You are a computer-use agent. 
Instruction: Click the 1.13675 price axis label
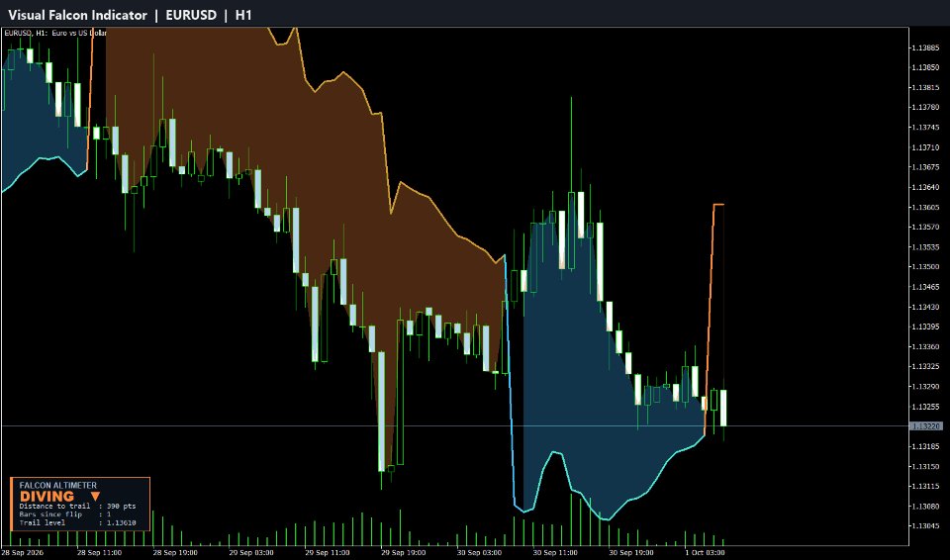tap(925, 167)
